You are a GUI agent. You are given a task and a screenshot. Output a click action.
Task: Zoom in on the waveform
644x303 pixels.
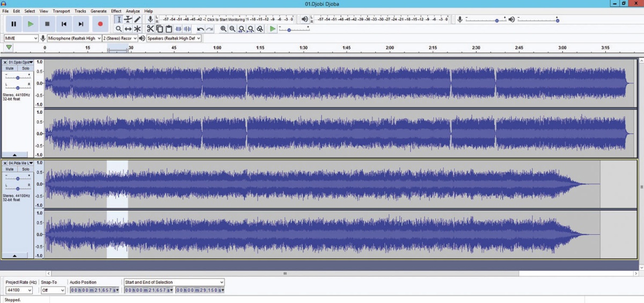pos(223,28)
